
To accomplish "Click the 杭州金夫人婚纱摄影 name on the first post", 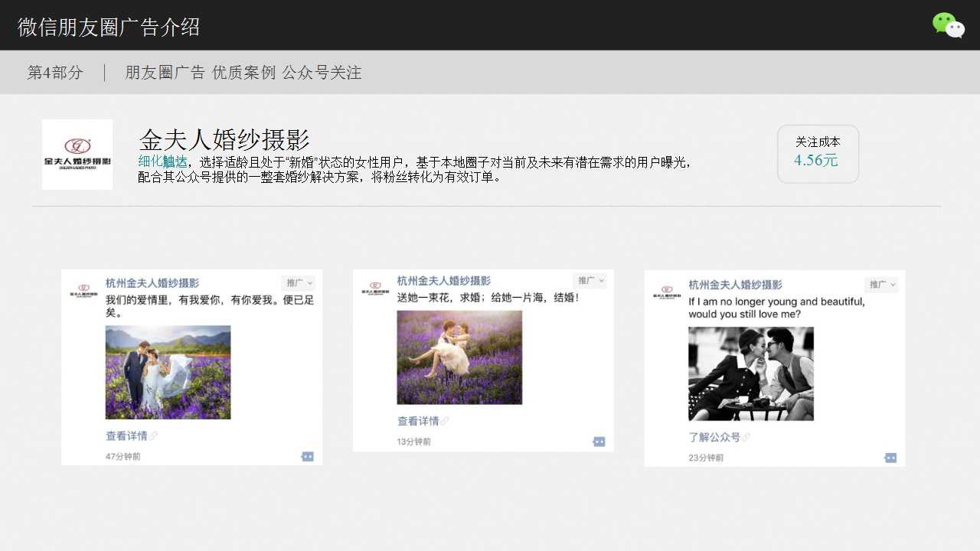I will pyautogui.click(x=152, y=283).
